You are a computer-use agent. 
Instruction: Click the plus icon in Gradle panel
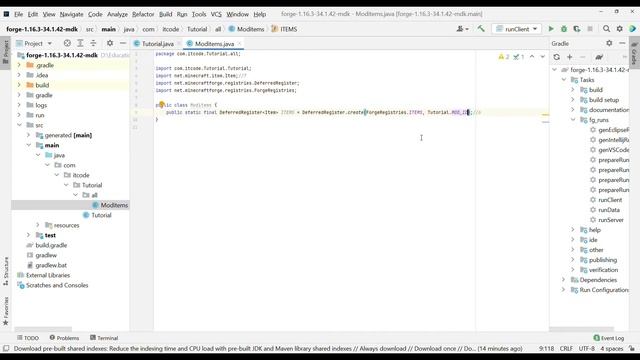click(x=569, y=57)
